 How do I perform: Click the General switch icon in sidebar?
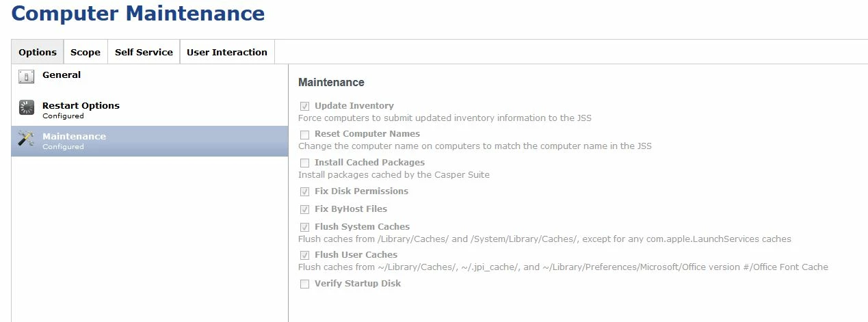click(26, 77)
